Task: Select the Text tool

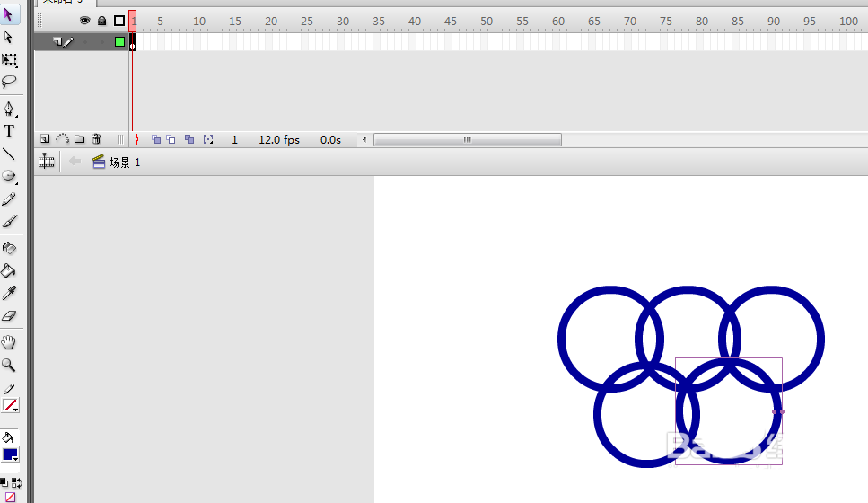Action: pyautogui.click(x=9, y=131)
